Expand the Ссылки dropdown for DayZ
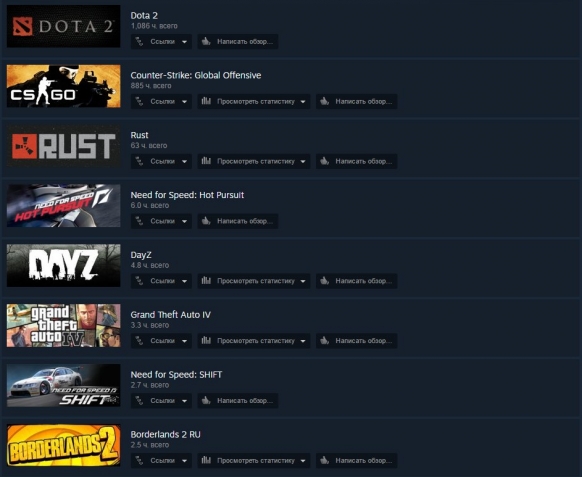 [161, 281]
